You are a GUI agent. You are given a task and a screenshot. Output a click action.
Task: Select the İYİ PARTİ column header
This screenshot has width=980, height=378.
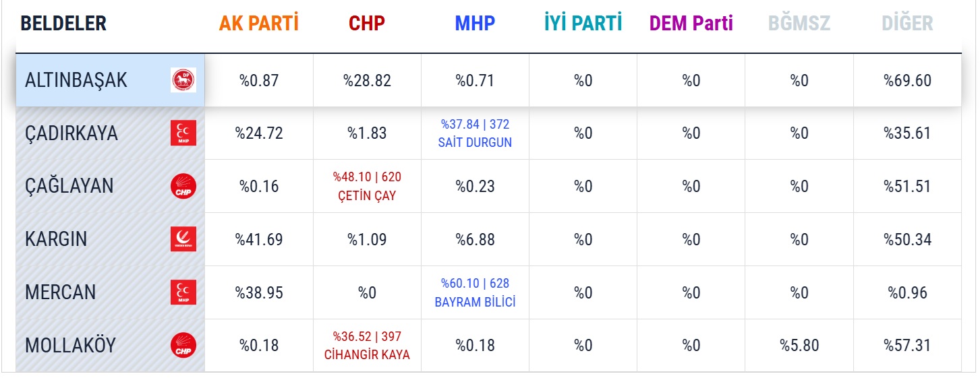tap(583, 24)
